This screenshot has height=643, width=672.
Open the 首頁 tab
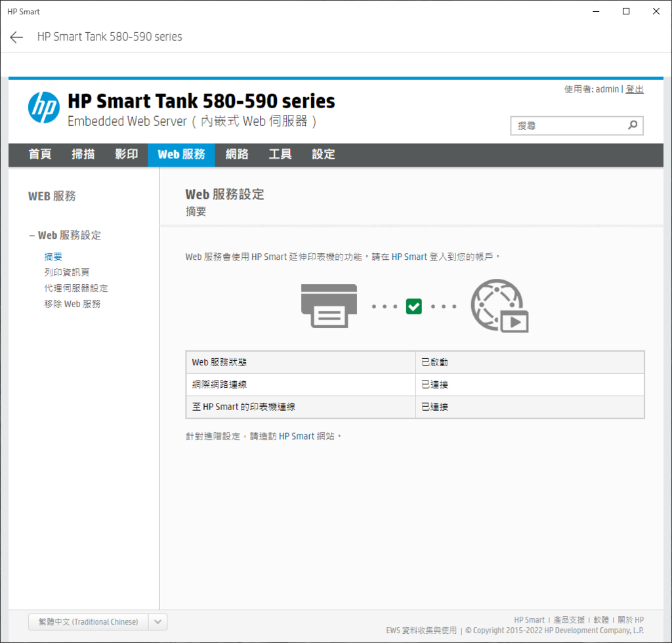click(40, 154)
